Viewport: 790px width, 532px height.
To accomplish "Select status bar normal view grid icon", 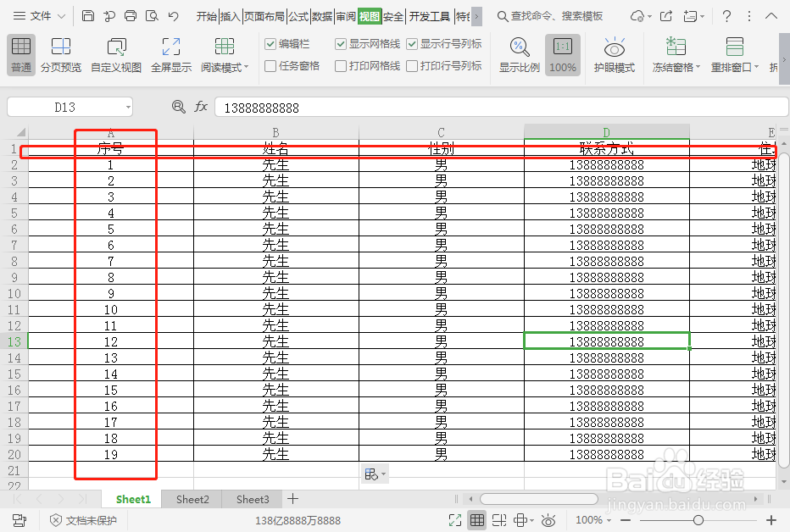I will tap(477, 520).
